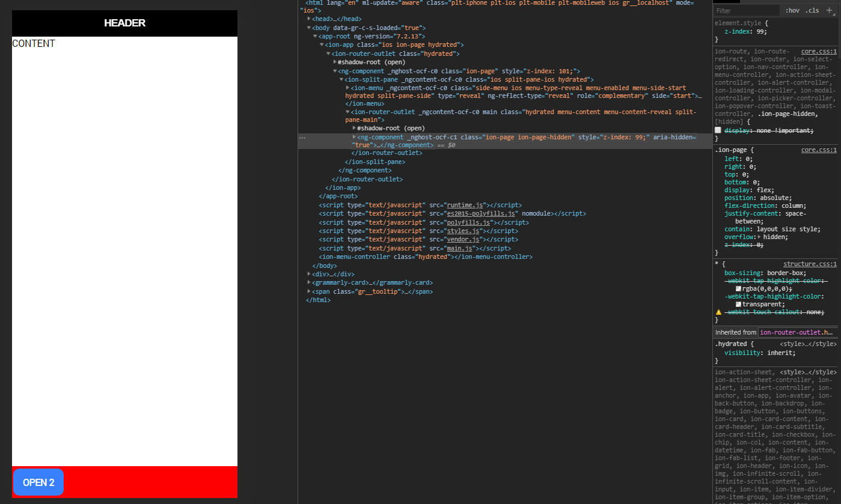This screenshot has height=504, width=841.
Task: Add a new style rule with plus icon
Action: [x=830, y=10]
